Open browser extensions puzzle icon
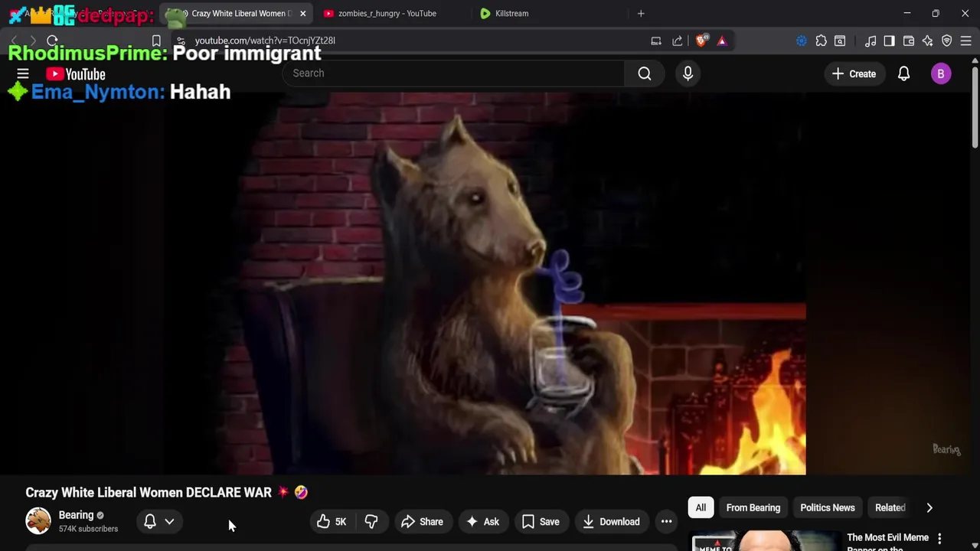Screen dimensions: 980x551 point(821,41)
